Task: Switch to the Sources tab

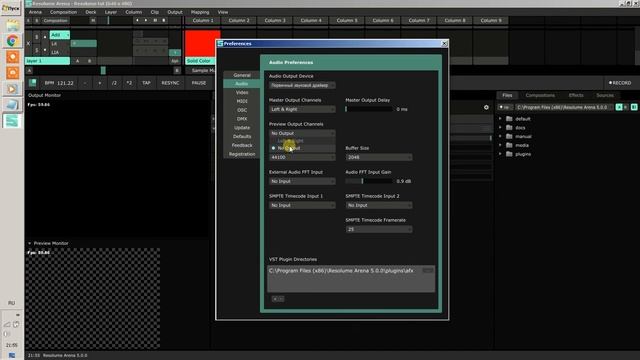Action: [x=605, y=95]
